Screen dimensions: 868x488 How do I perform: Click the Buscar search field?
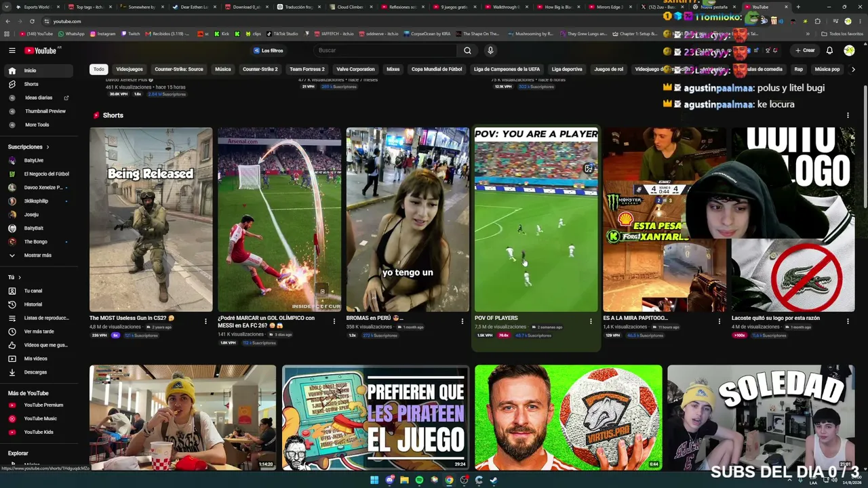[387, 50]
